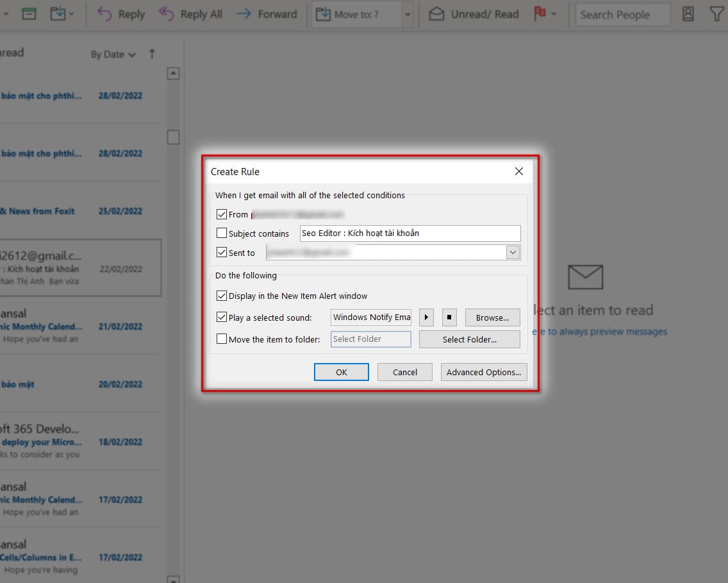Reverse sort order with the up arrow
The image size is (728, 583).
pos(152,54)
